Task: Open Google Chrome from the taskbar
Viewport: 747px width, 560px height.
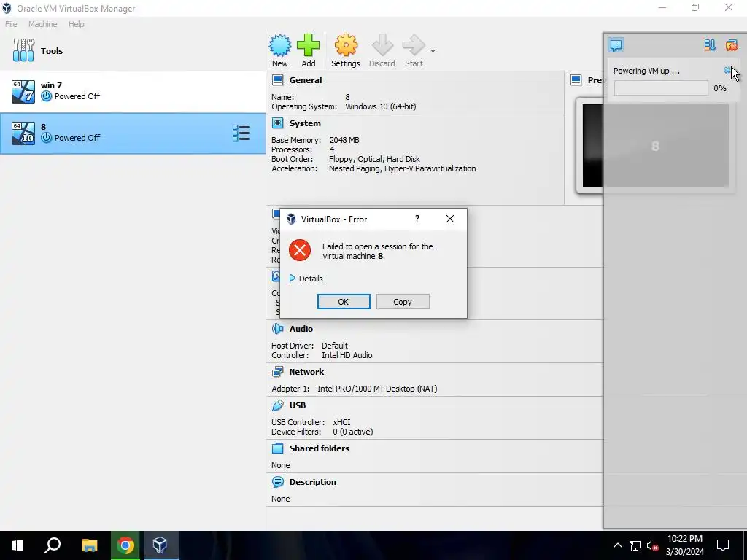Action: (125, 545)
